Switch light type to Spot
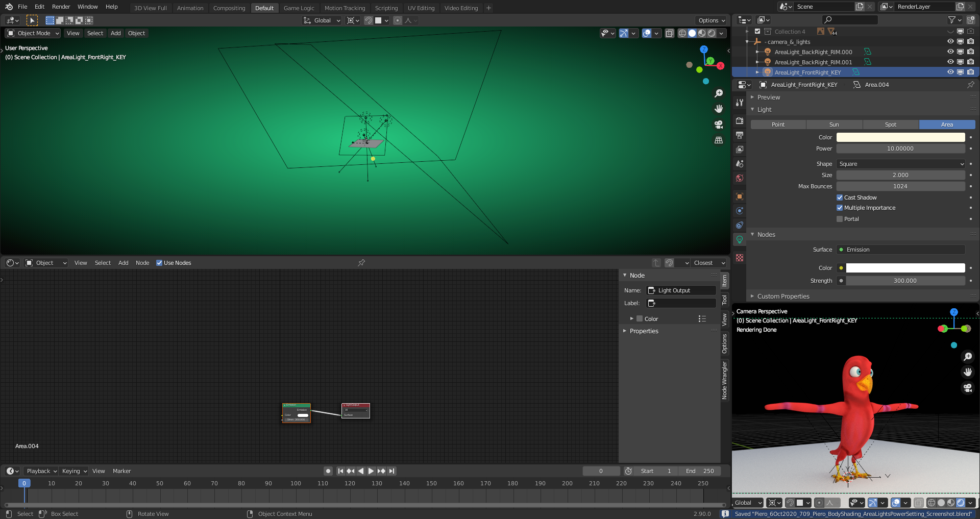 coord(890,124)
